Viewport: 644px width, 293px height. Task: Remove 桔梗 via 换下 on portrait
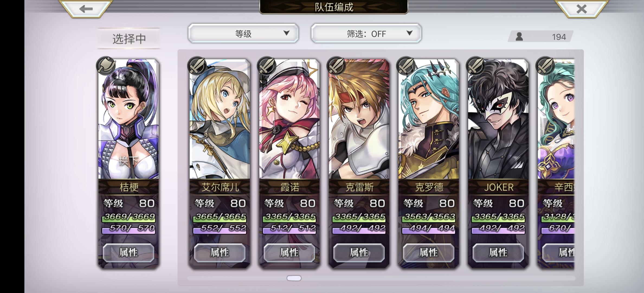coord(128,160)
